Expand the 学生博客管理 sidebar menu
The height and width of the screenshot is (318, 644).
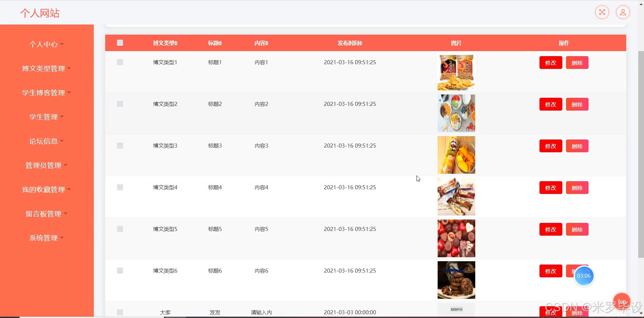(x=47, y=93)
